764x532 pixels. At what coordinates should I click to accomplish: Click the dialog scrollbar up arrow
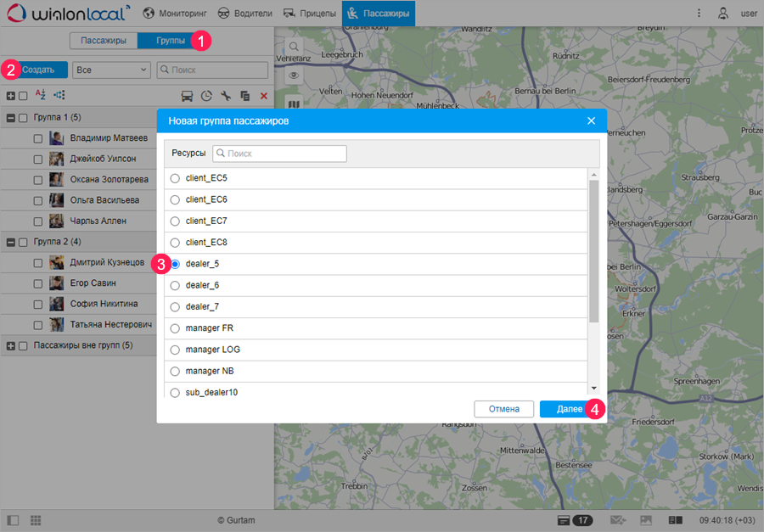[593, 175]
